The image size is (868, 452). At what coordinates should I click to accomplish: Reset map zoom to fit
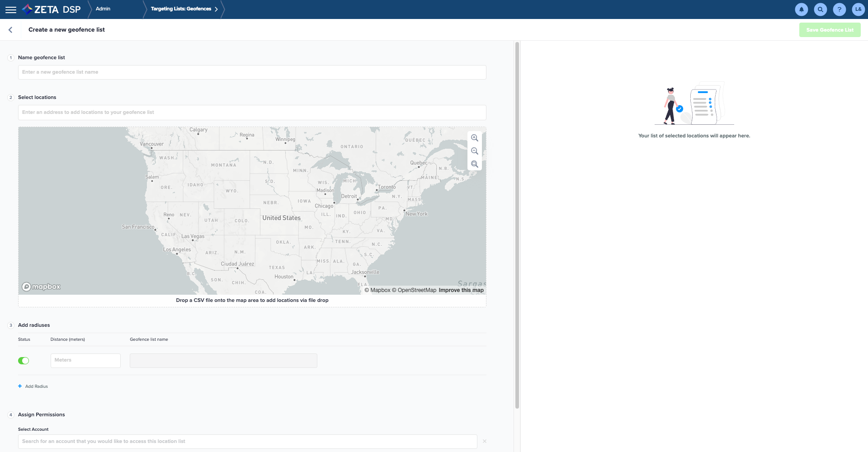point(474,164)
